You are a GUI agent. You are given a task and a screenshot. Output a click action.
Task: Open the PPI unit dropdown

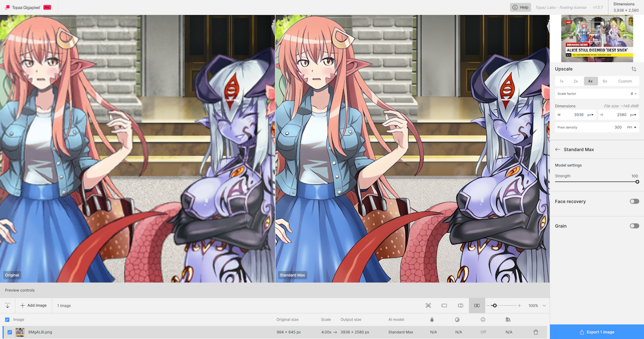(x=631, y=127)
